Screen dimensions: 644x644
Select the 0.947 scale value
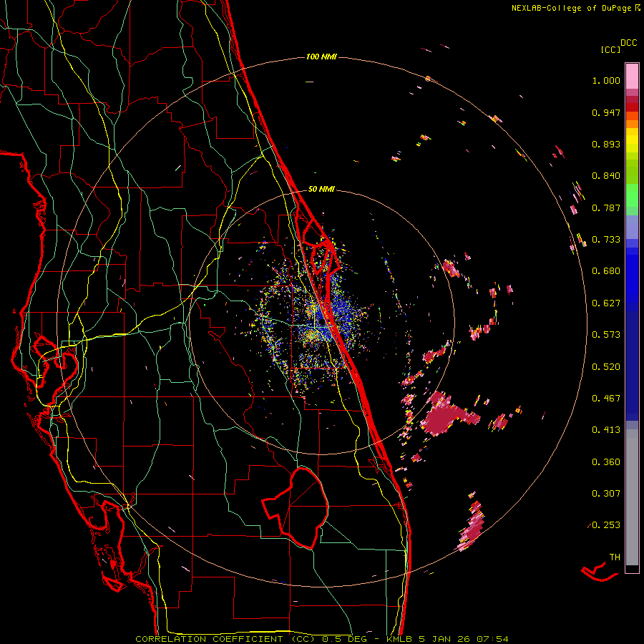pos(606,112)
